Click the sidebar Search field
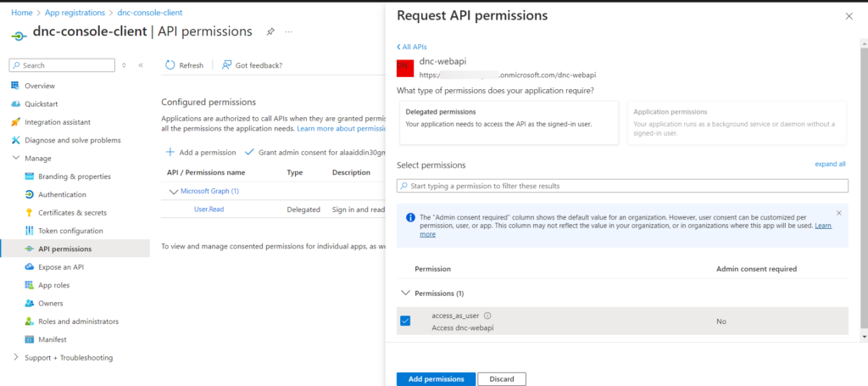Image resolution: width=868 pixels, height=386 pixels. [x=62, y=65]
